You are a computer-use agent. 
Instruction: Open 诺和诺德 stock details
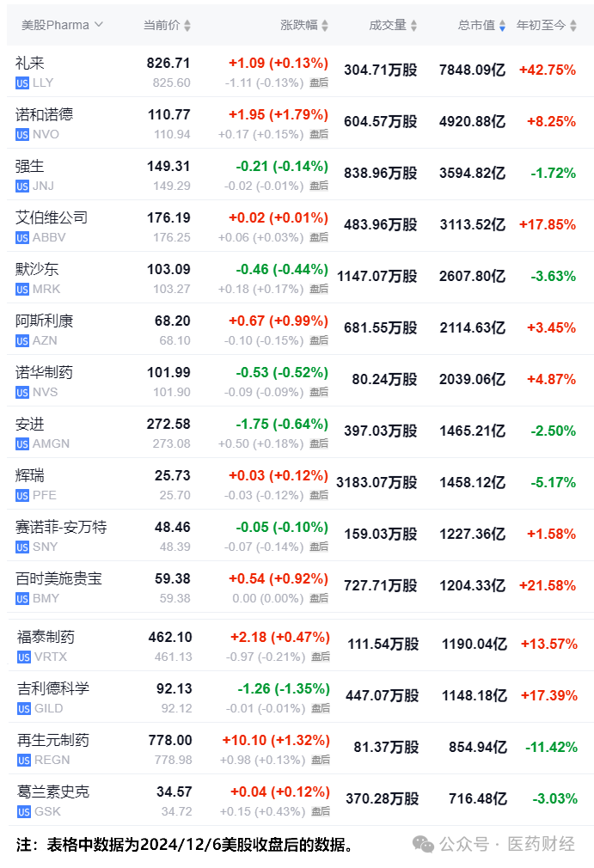coord(44,114)
